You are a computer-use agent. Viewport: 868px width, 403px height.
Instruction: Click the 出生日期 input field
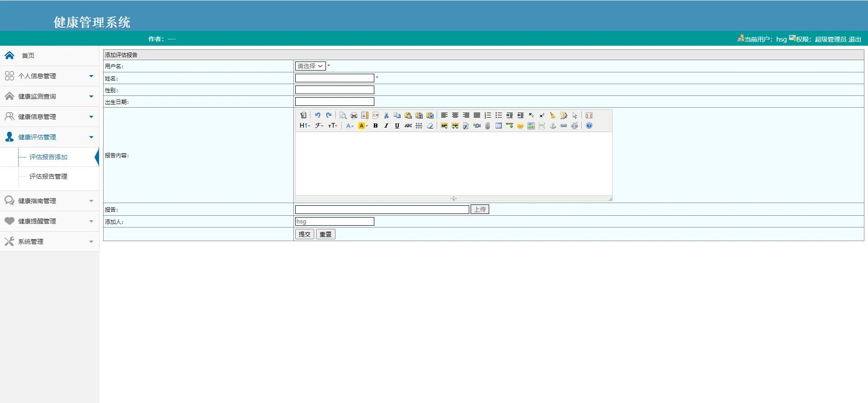click(335, 101)
